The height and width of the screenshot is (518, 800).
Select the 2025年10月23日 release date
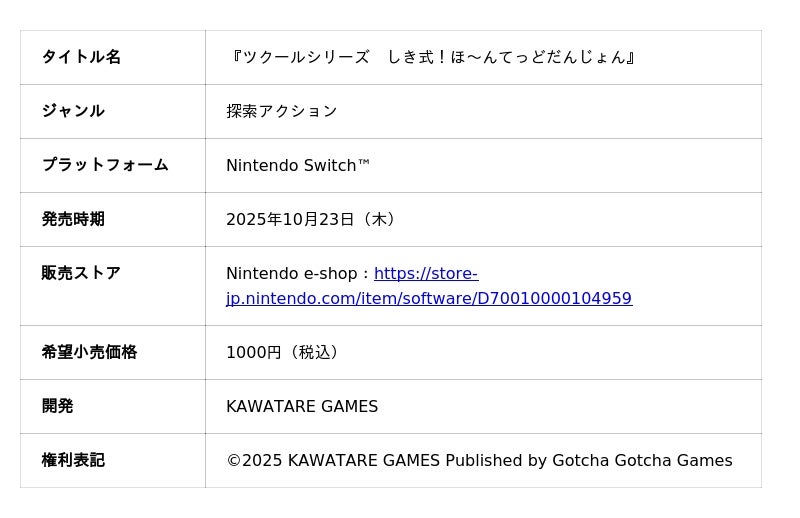(x=290, y=219)
